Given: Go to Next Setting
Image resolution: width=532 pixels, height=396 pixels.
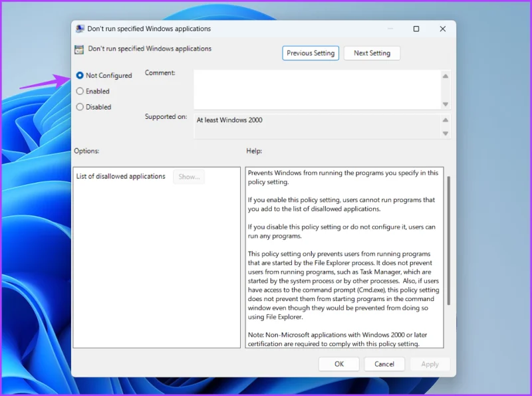Looking at the screenshot, I should coord(372,53).
